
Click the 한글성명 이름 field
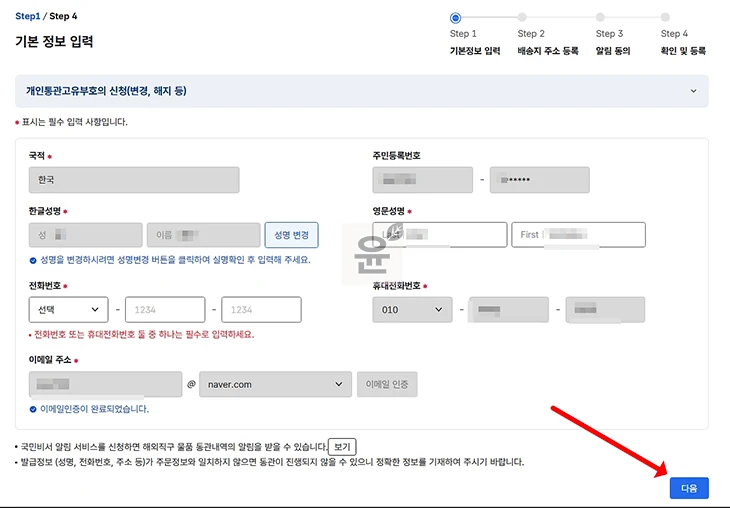tap(203, 235)
